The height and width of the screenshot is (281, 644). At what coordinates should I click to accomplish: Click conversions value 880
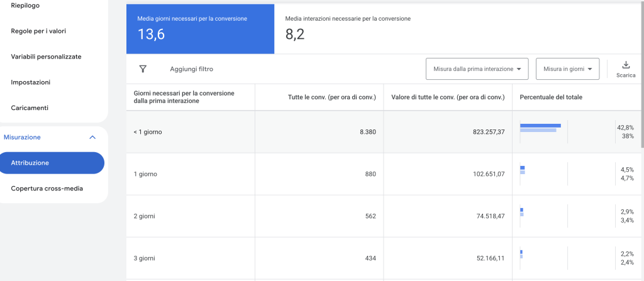point(370,174)
